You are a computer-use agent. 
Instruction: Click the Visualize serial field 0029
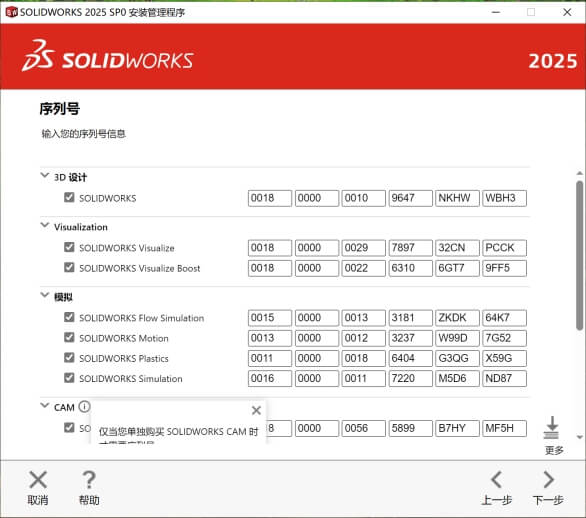coord(363,248)
